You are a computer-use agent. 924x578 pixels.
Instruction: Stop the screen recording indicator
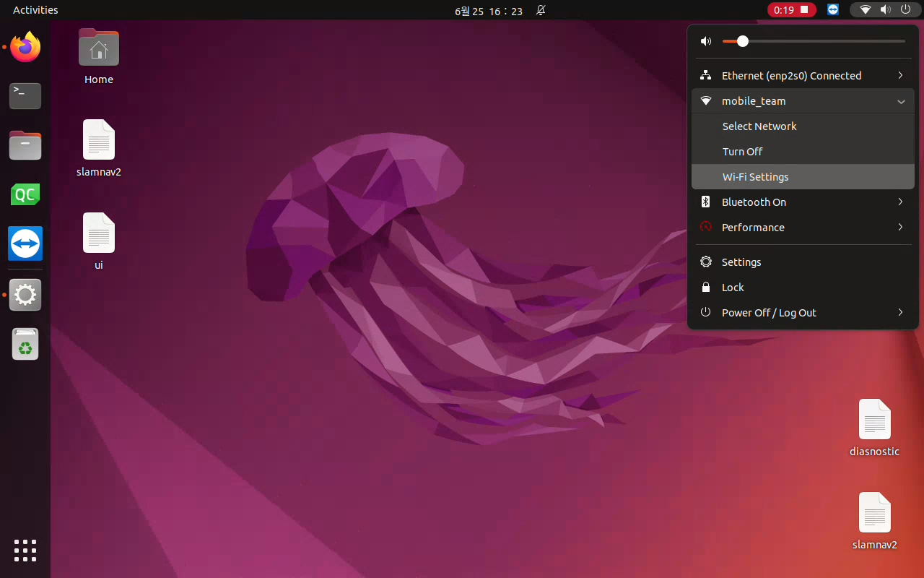793,10
